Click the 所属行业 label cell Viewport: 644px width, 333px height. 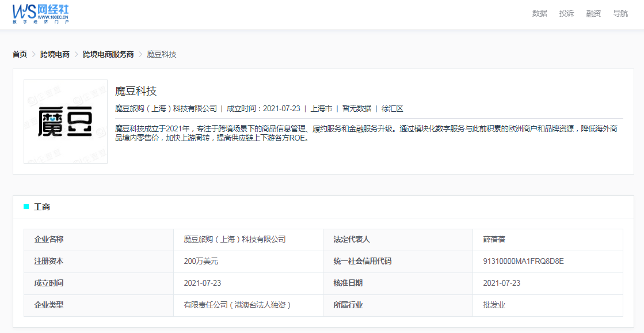tap(398, 305)
